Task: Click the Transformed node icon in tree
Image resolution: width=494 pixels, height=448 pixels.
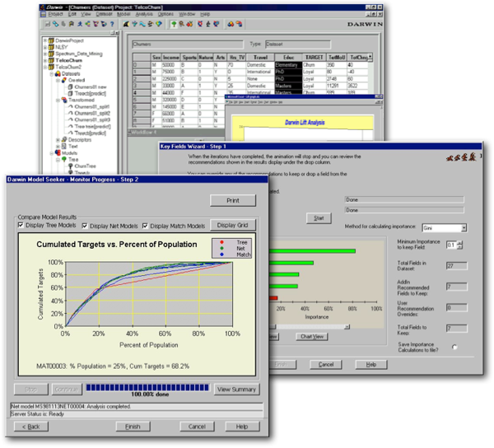Action: coord(64,100)
